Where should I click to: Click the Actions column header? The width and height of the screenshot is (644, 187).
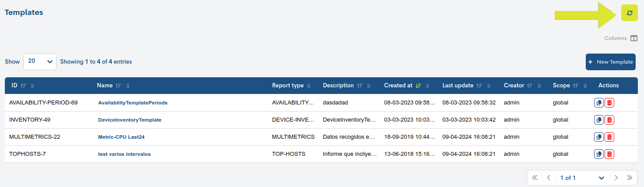coord(609,86)
